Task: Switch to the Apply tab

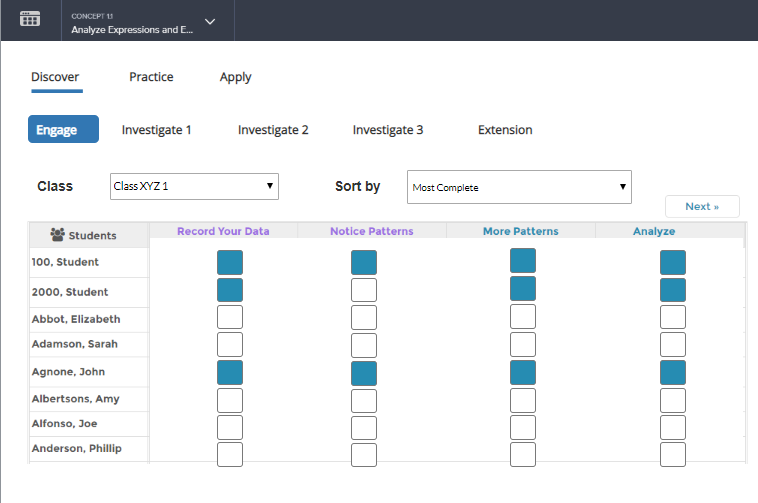Action: (235, 77)
